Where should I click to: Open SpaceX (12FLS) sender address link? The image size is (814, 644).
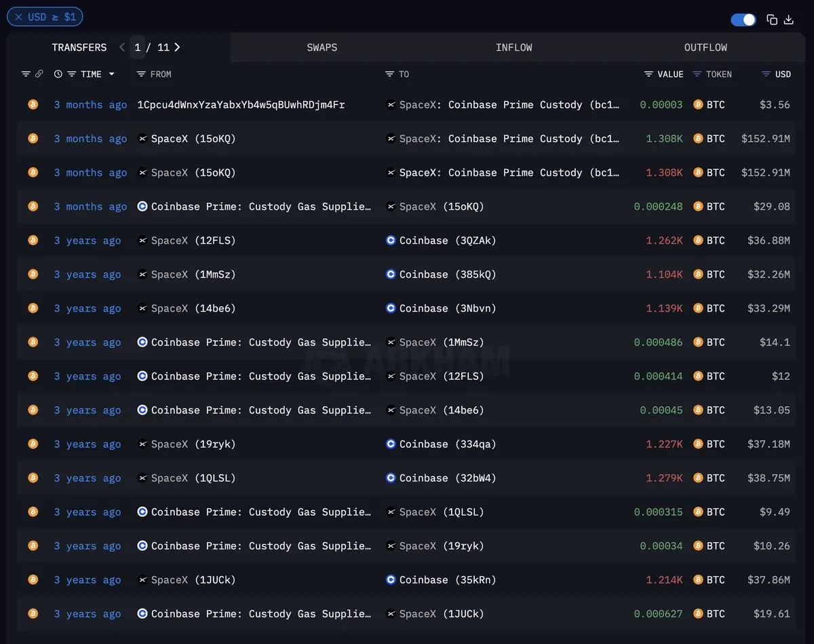[193, 240]
